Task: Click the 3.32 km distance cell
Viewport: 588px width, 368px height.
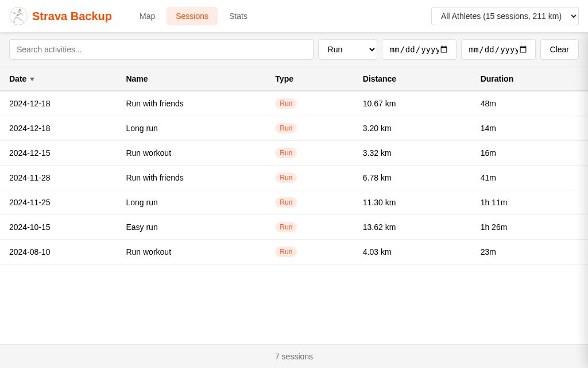Action: pyautogui.click(x=377, y=153)
